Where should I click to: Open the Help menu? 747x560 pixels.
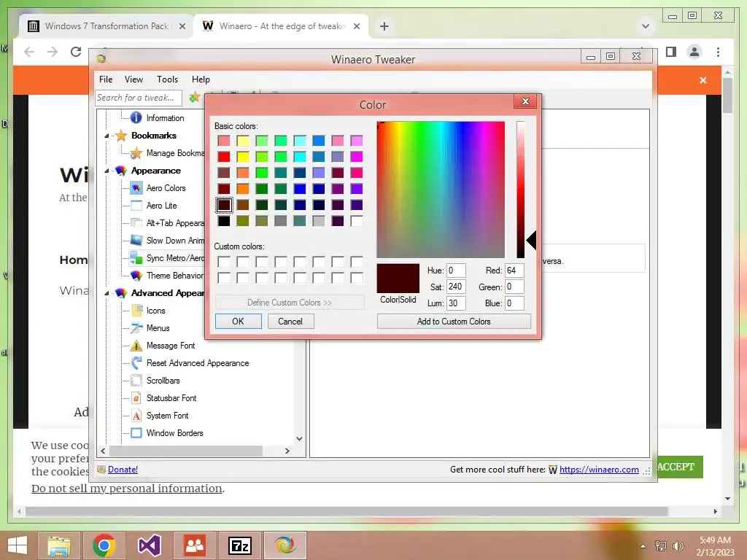[201, 79]
